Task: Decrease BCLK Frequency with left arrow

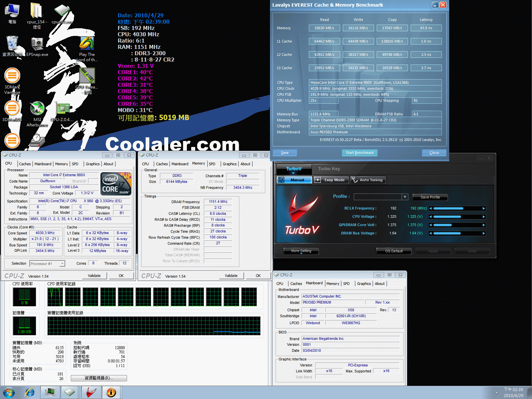Action: click(x=431, y=208)
